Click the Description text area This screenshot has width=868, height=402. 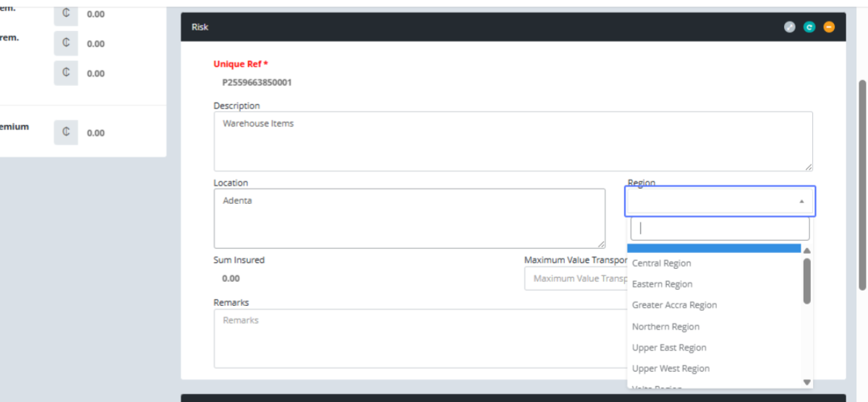[512, 141]
